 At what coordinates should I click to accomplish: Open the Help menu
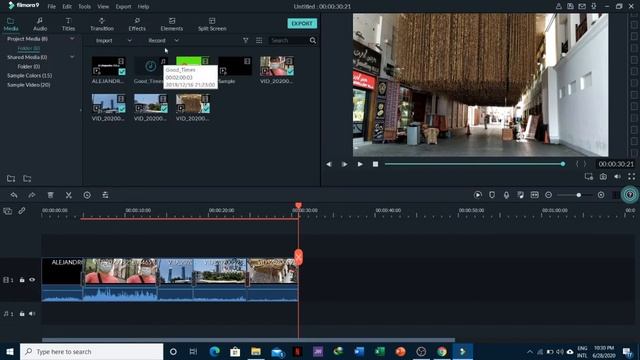click(x=143, y=7)
